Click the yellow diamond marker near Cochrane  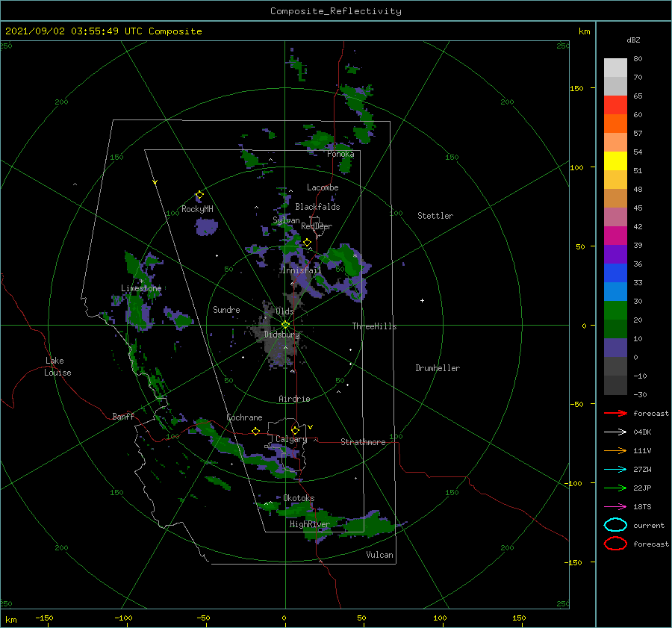256,431
